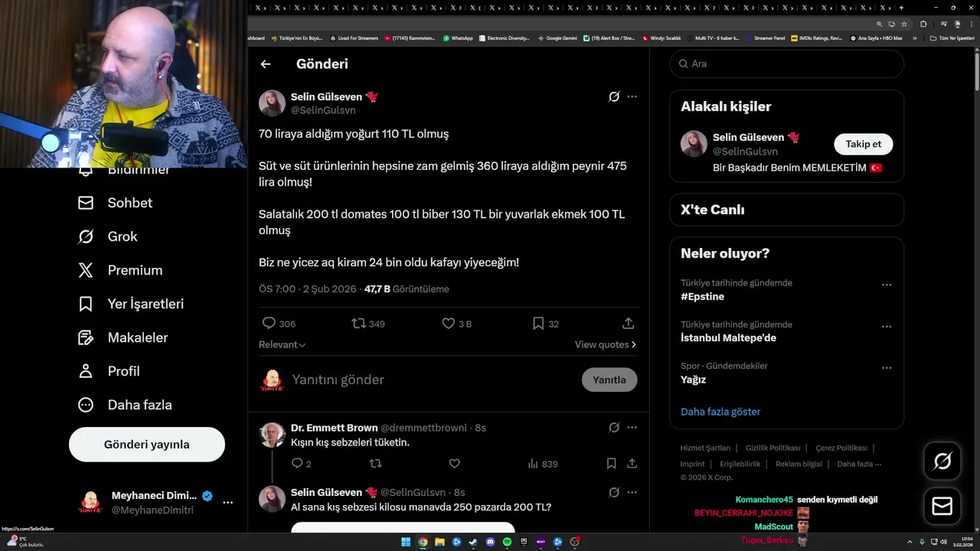Screen dimensions: 980x551
Task: Expand footer Daha fazla links
Action: click(x=859, y=464)
